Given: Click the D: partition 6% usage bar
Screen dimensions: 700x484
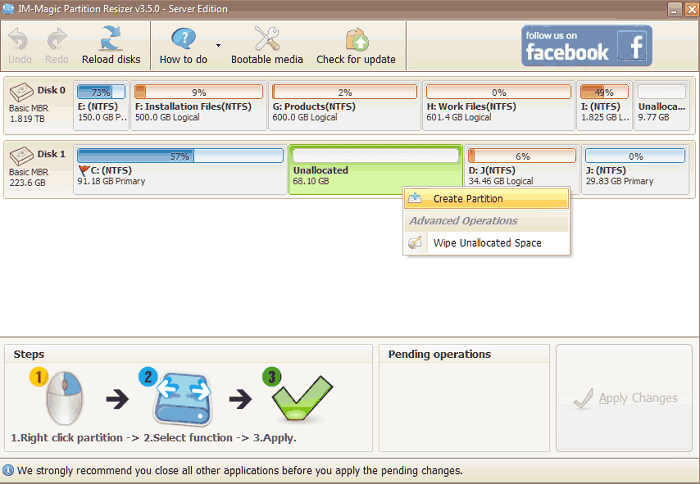Looking at the screenshot, I should [x=522, y=156].
